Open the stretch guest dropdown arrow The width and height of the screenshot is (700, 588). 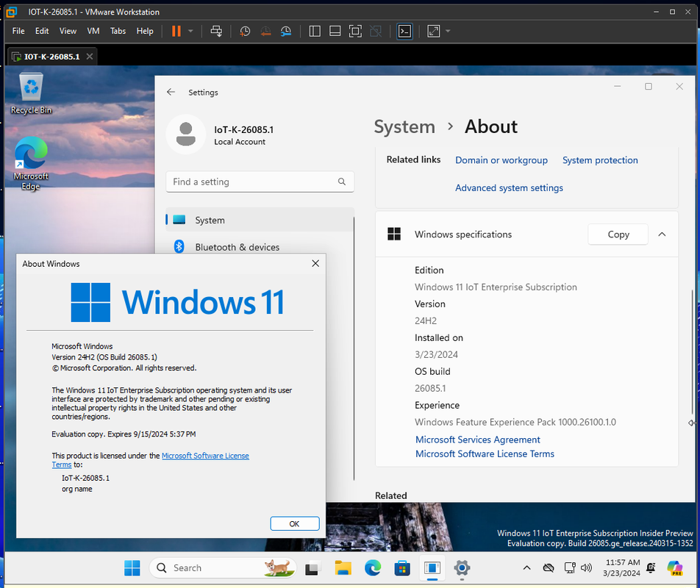pyautogui.click(x=448, y=31)
